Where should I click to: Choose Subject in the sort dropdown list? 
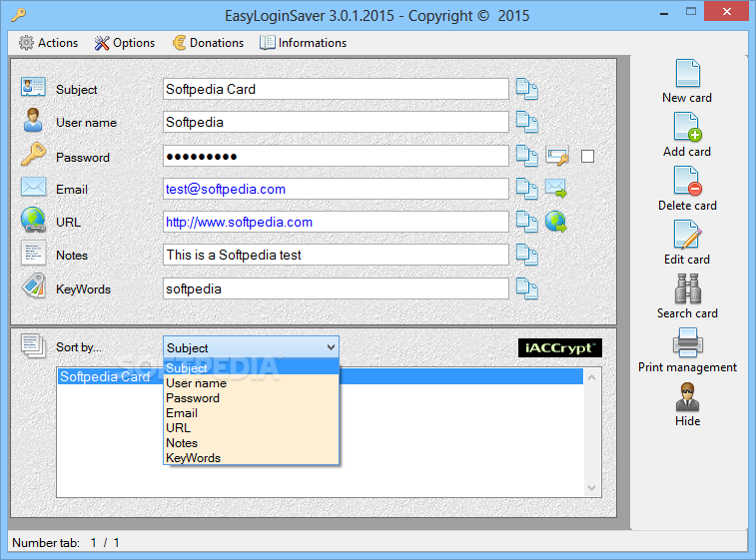click(x=252, y=367)
